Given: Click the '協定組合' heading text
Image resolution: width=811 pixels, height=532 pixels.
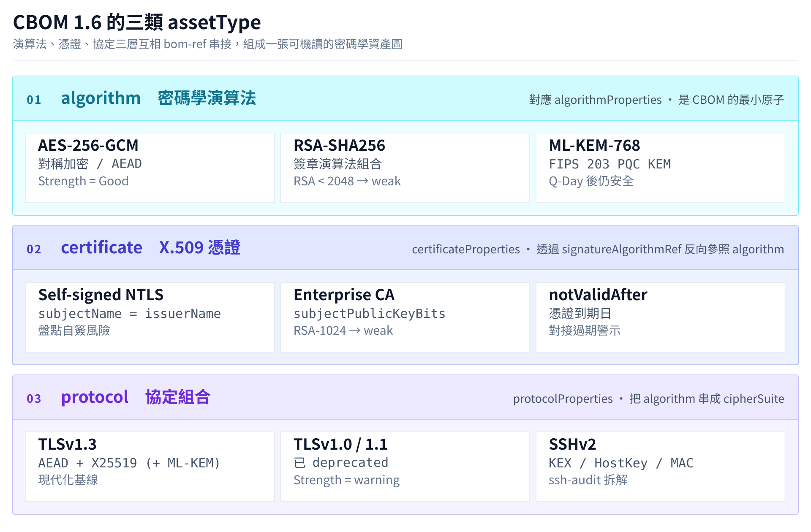Looking at the screenshot, I should pos(178,397).
